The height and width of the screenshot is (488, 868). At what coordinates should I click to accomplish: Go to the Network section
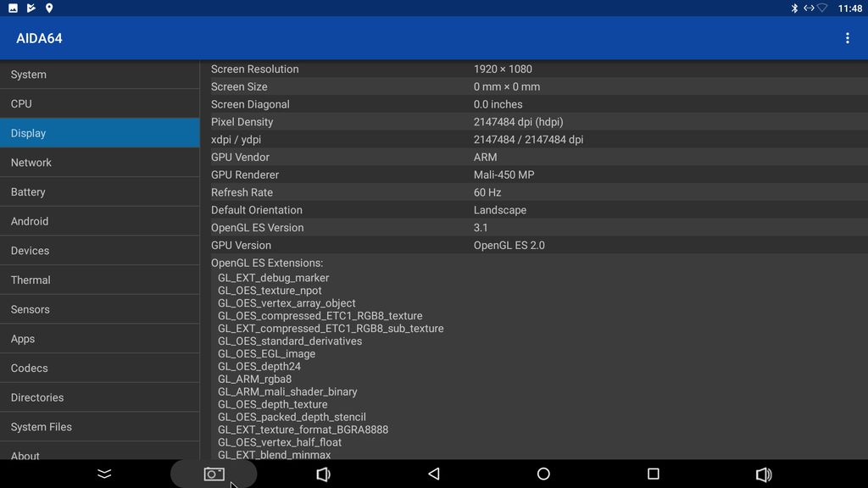coord(99,163)
